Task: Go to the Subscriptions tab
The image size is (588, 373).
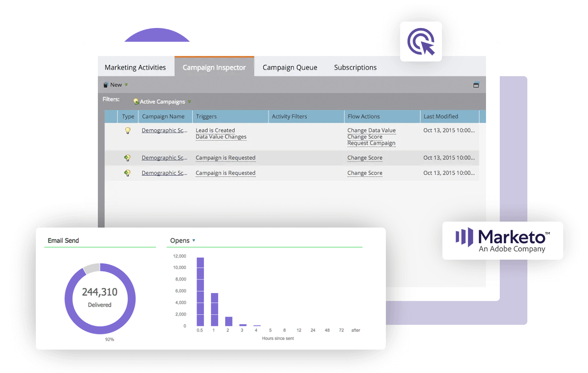Action: (355, 67)
